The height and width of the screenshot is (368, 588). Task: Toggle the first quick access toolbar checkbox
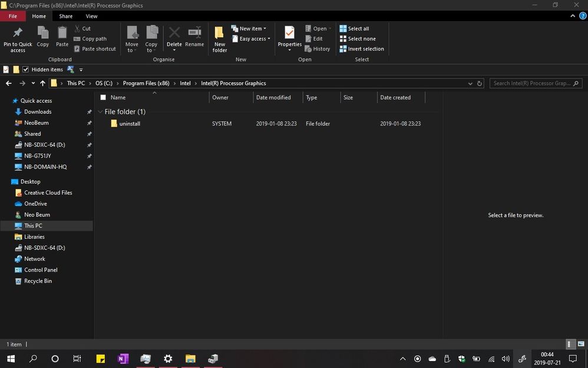pos(6,70)
